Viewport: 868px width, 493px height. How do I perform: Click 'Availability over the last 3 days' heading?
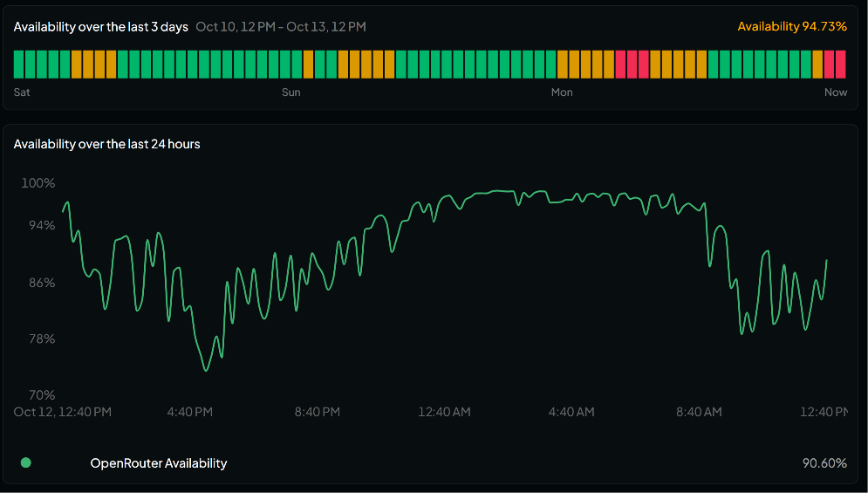coord(100,26)
